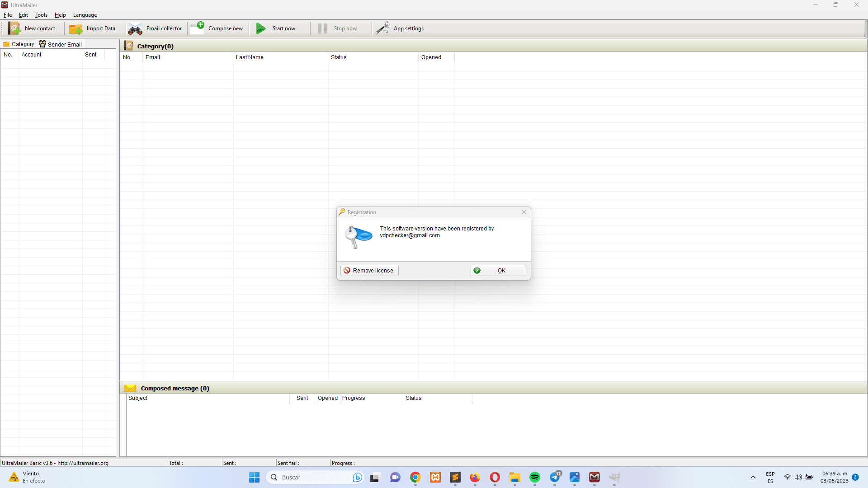Open Spotify from the taskbar
868x488 pixels.
click(534, 478)
